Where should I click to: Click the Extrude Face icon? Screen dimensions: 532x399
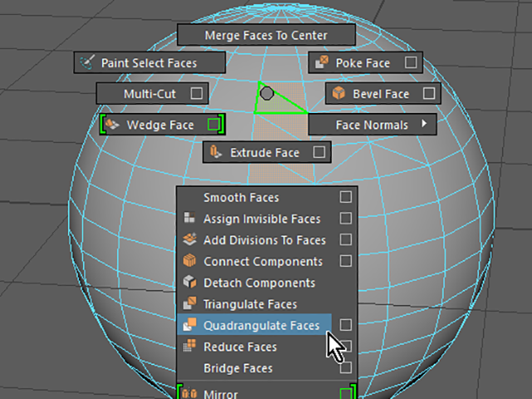pos(215,152)
